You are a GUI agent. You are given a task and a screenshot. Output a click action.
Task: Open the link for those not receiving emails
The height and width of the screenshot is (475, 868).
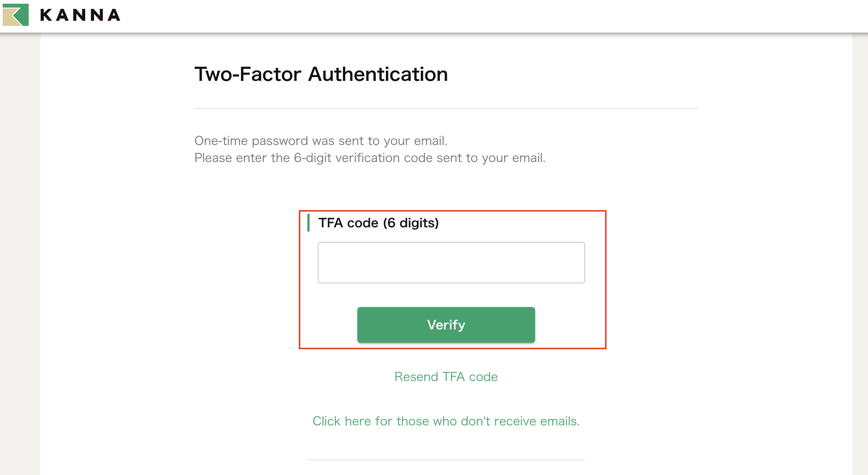coord(446,421)
